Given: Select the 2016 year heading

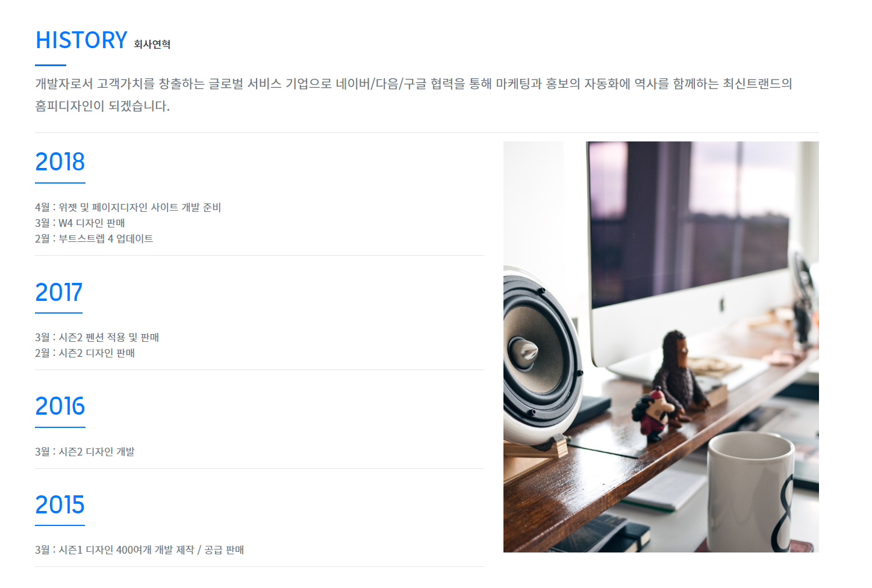Looking at the screenshot, I should pos(60,406).
